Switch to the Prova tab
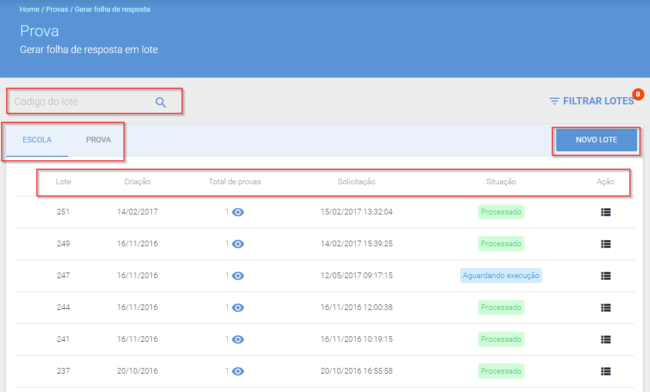Screen dimensions: 650x392 (x=98, y=140)
